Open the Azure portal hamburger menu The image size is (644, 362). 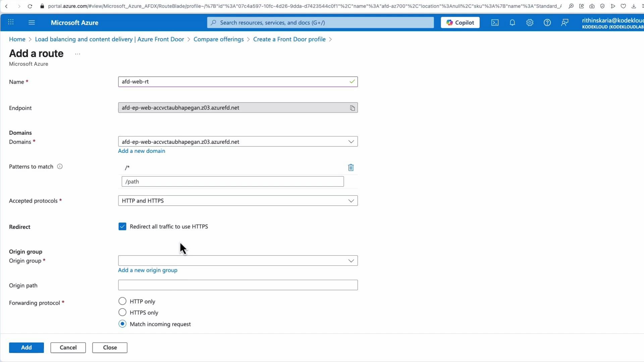32,22
